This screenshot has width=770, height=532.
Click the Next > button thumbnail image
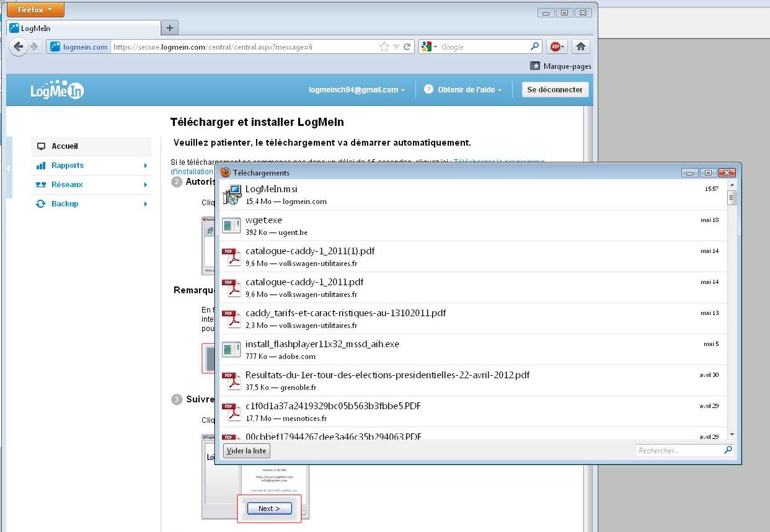[269, 508]
